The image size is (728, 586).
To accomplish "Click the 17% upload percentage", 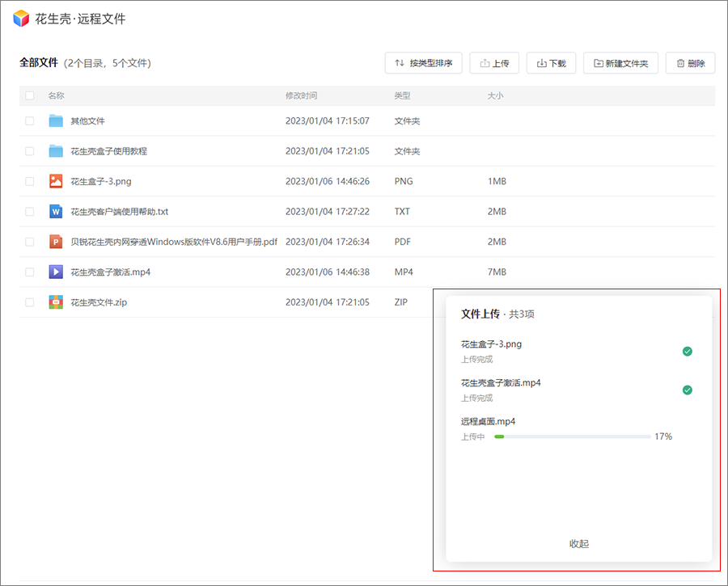I will [x=663, y=436].
